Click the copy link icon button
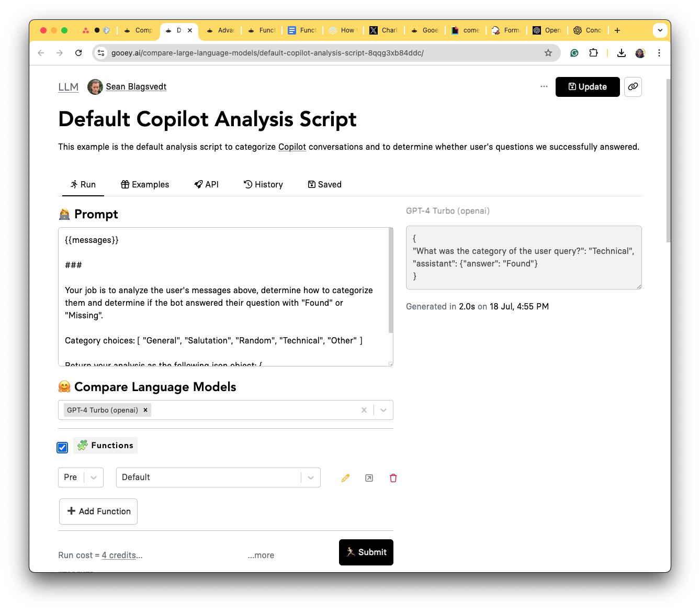 pyautogui.click(x=633, y=87)
